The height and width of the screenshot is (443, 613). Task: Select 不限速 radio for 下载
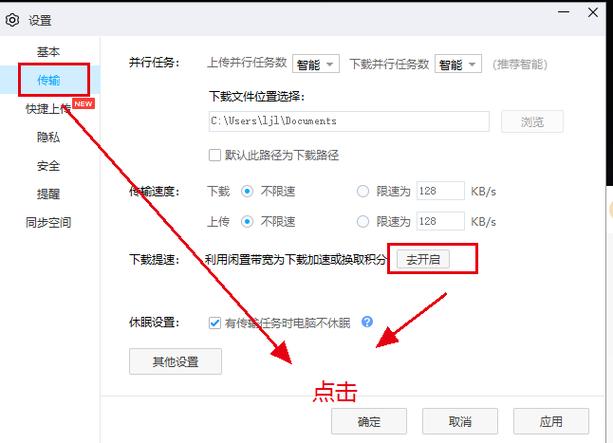(x=247, y=191)
